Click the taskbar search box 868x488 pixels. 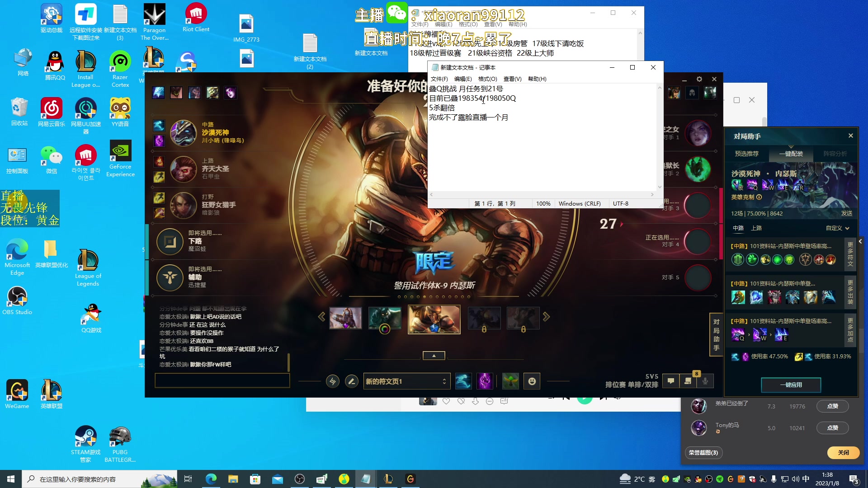pyautogui.click(x=99, y=479)
